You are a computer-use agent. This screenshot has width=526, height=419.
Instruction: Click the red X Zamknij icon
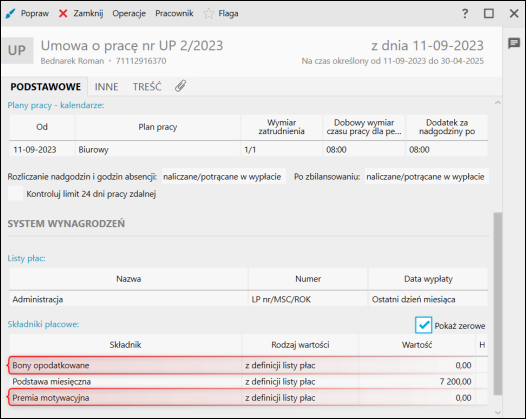click(x=63, y=13)
